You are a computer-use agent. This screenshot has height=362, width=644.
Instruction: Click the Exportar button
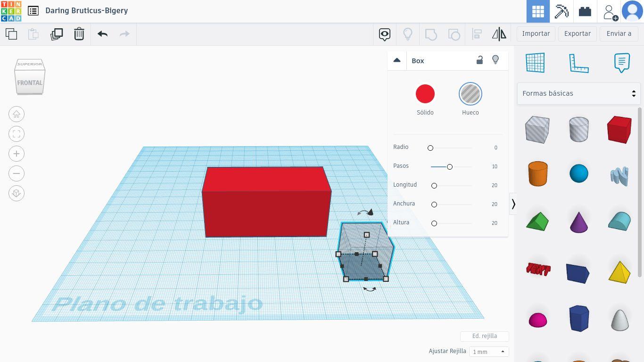pos(578,33)
